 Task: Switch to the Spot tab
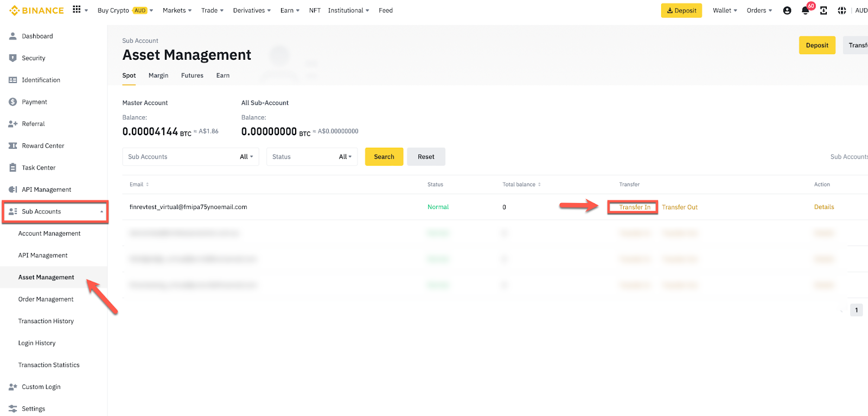pyautogui.click(x=129, y=75)
